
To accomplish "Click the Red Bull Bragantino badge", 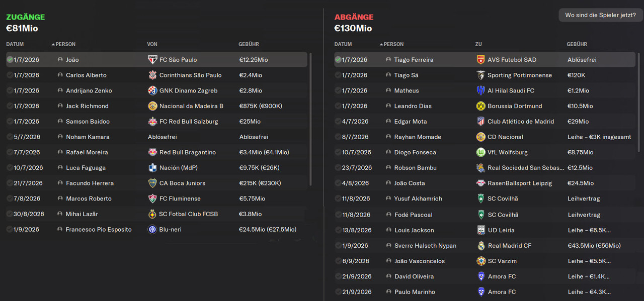I will [x=152, y=152].
